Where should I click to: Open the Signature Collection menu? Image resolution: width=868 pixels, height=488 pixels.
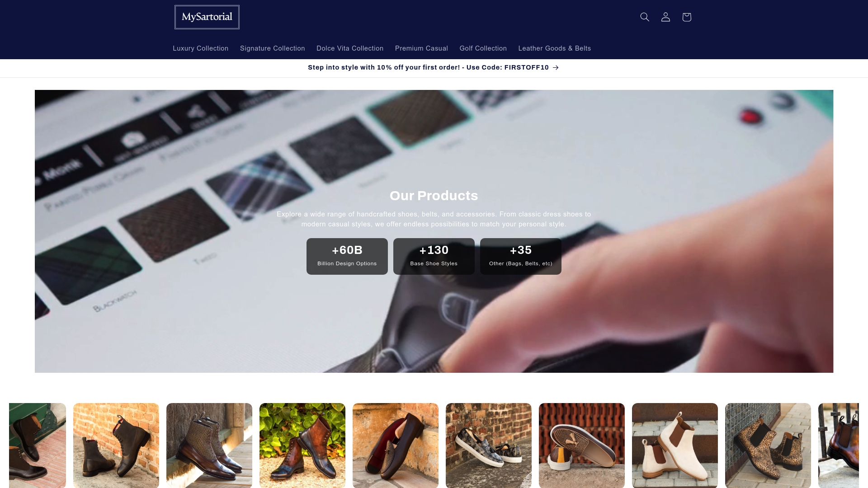(x=272, y=48)
